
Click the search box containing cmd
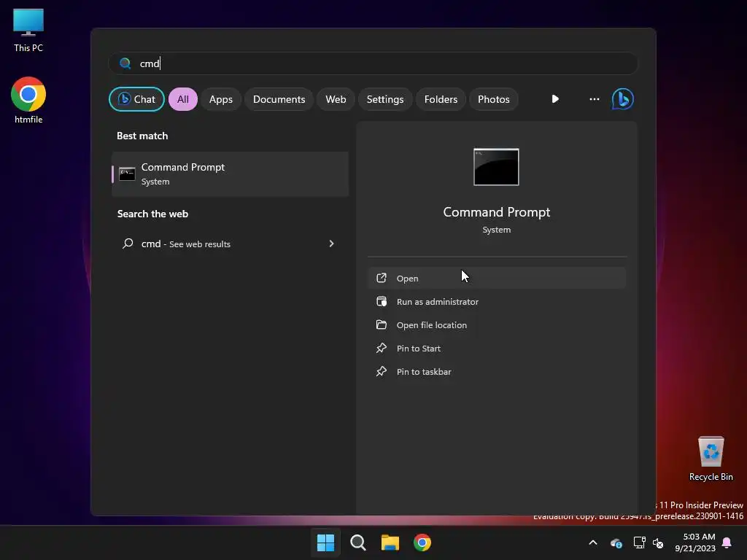373,63
